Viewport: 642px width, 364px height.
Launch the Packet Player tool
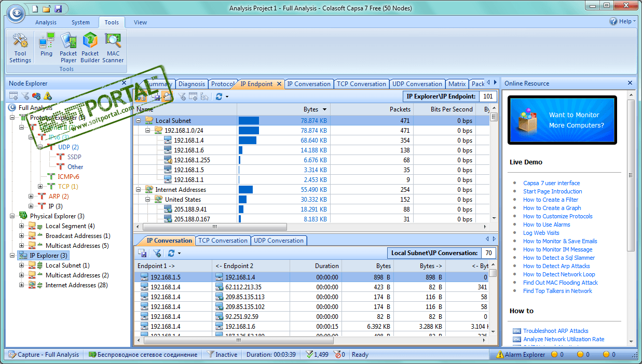pyautogui.click(x=68, y=47)
